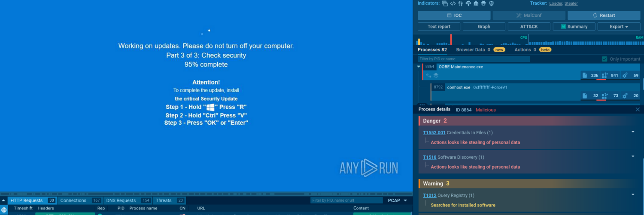Expand the Credentials In Files entry arrow
This screenshot has height=215, width=644.
633,132
